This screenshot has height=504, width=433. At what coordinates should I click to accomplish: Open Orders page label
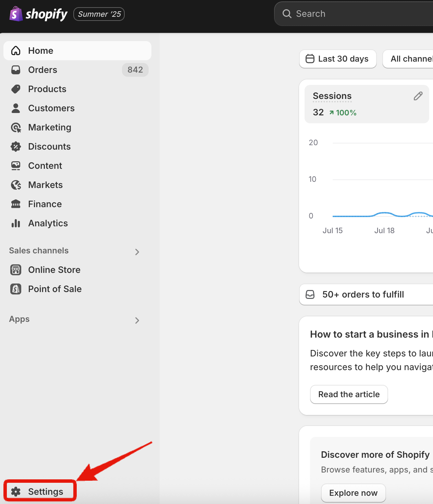tap(42, 70)
